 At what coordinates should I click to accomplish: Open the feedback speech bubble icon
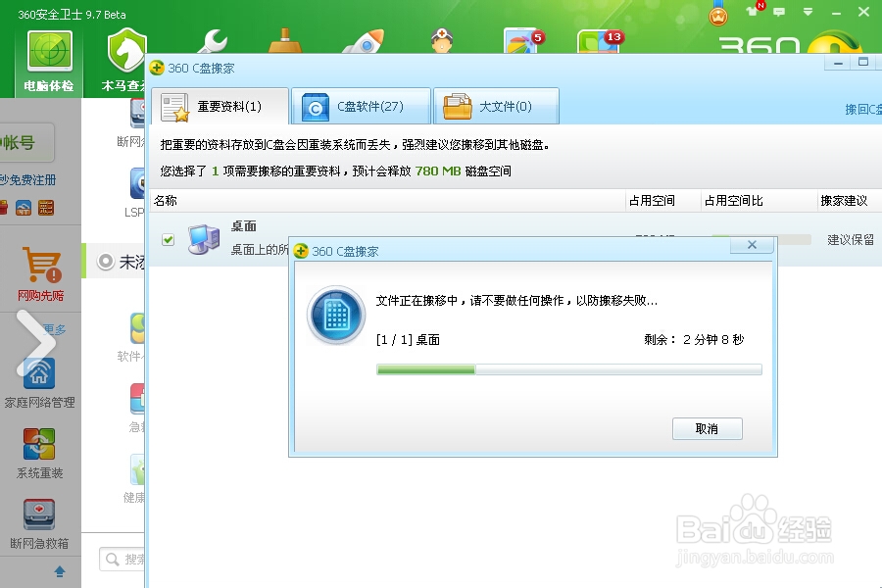pyautogui.click(x=779, y=12)
